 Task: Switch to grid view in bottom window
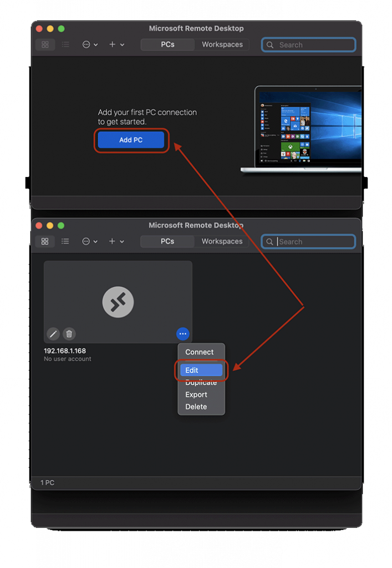(45, 241)
